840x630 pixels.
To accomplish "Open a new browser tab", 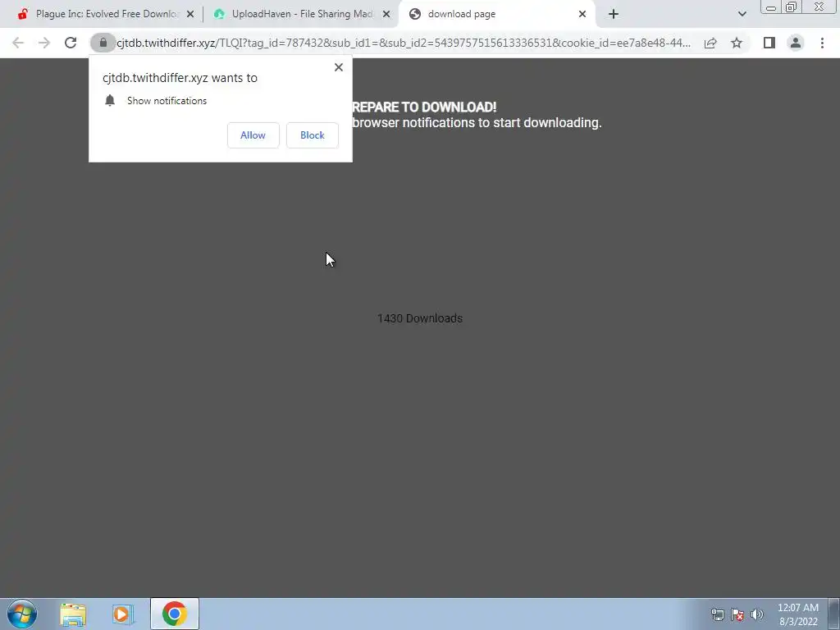I will [x=614, y=14].
